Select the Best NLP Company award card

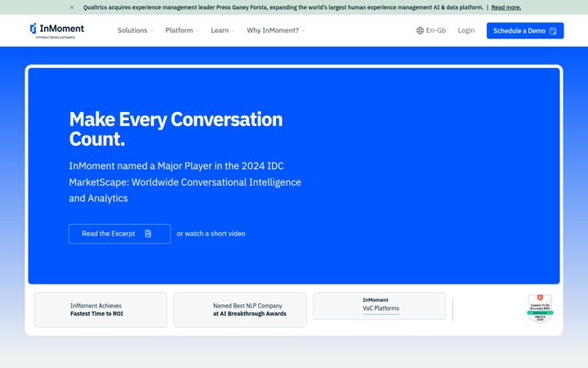240,310
